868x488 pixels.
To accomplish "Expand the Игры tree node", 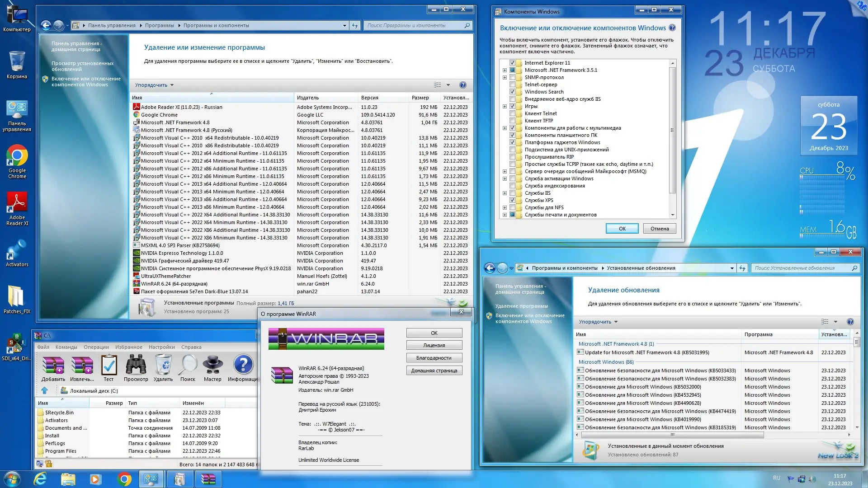I will pos(505,106).
